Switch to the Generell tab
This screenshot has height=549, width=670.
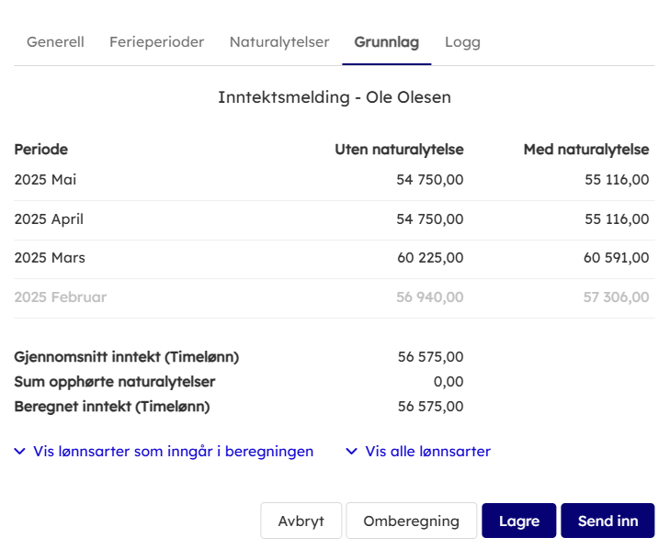coord(55,42)
